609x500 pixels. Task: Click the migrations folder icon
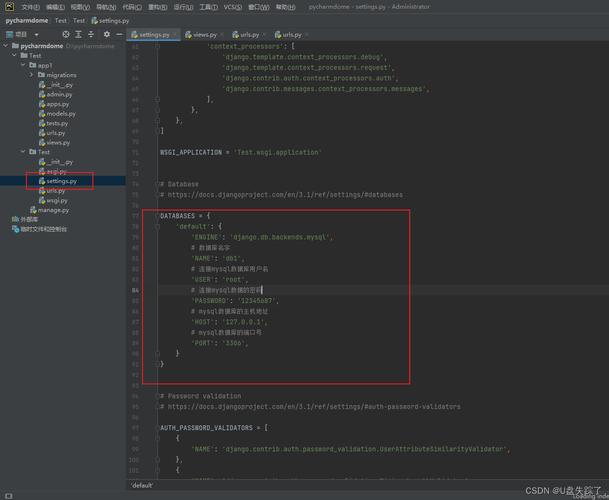[42, 75]
